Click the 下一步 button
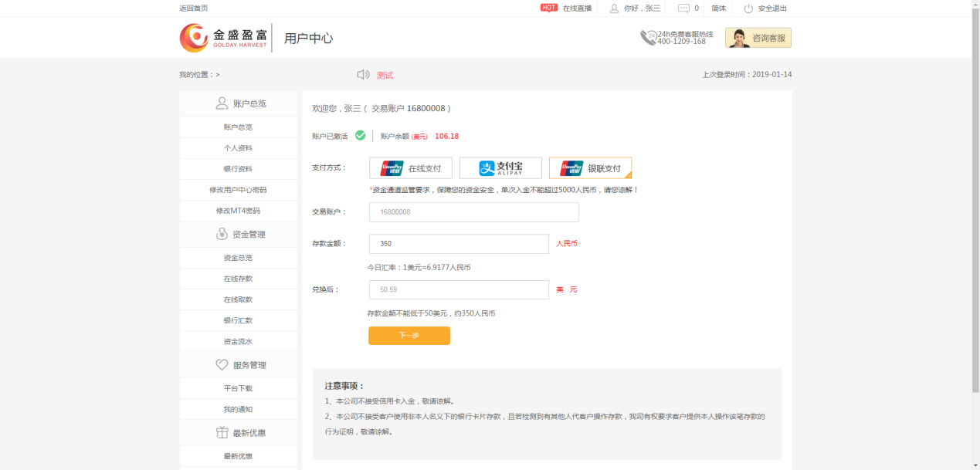980x470 pixels. [409, 336]
